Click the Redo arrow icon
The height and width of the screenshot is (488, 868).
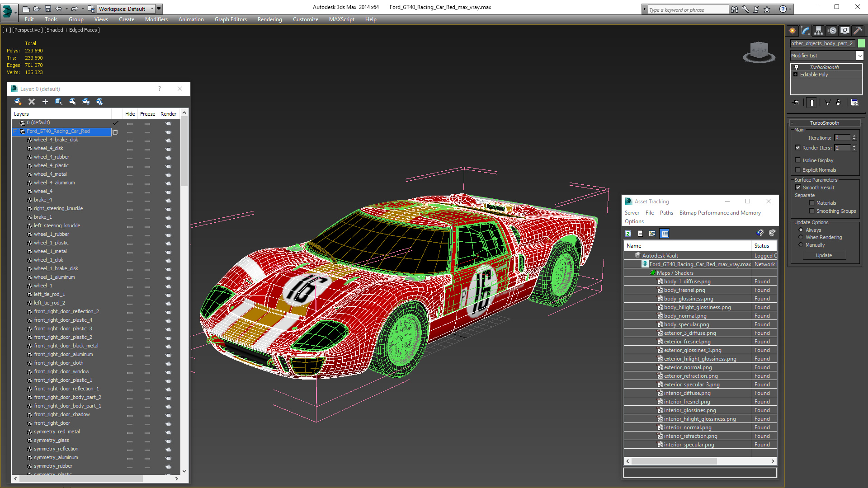75,9
